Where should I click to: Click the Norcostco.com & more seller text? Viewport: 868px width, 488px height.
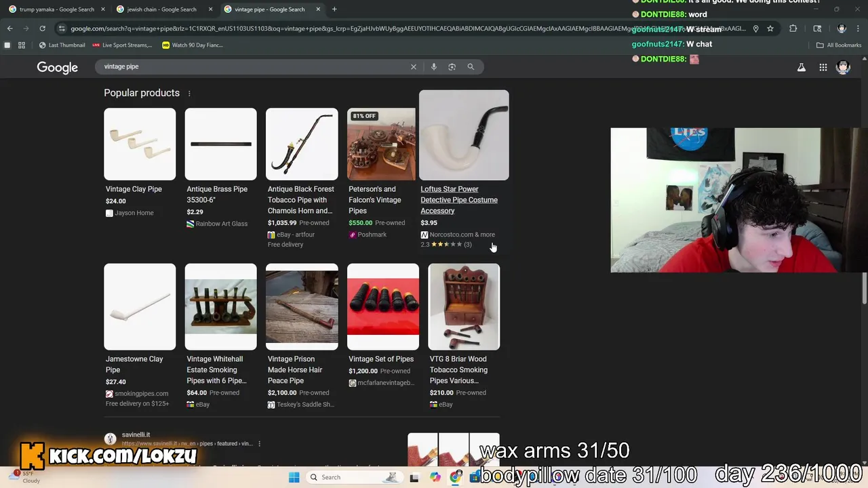click(x=462, y=235)
